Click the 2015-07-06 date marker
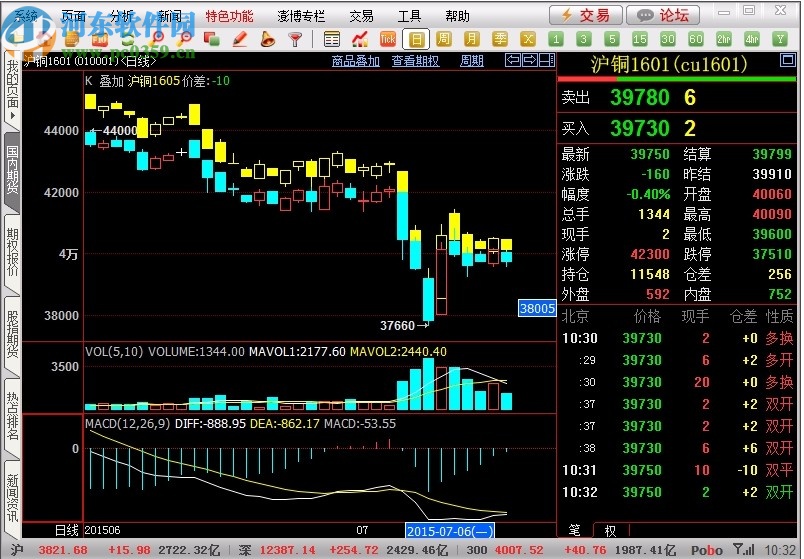This screenshot has width=804, height=559. pyautogui.click(x=450, y=531)
